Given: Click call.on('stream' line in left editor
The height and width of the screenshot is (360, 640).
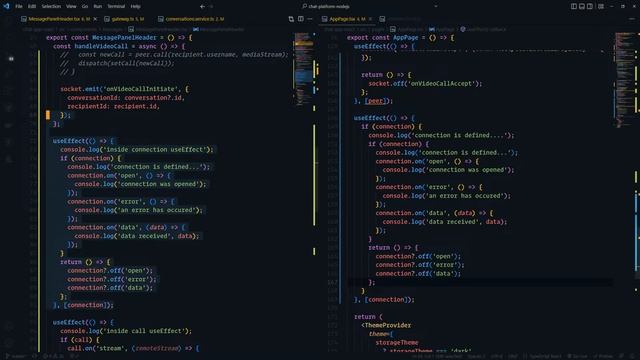Looking at the screenshot, I should 133,349.
